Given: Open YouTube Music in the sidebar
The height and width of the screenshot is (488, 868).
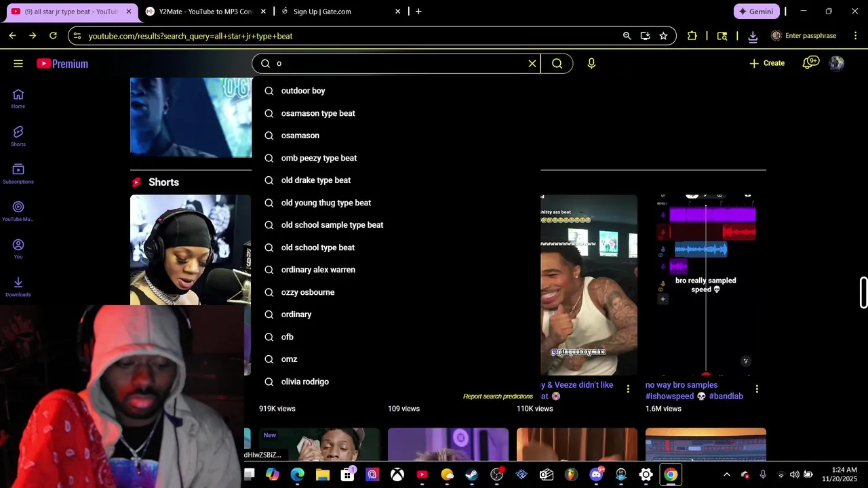Looking at the screenshot, I should [18, 211].
